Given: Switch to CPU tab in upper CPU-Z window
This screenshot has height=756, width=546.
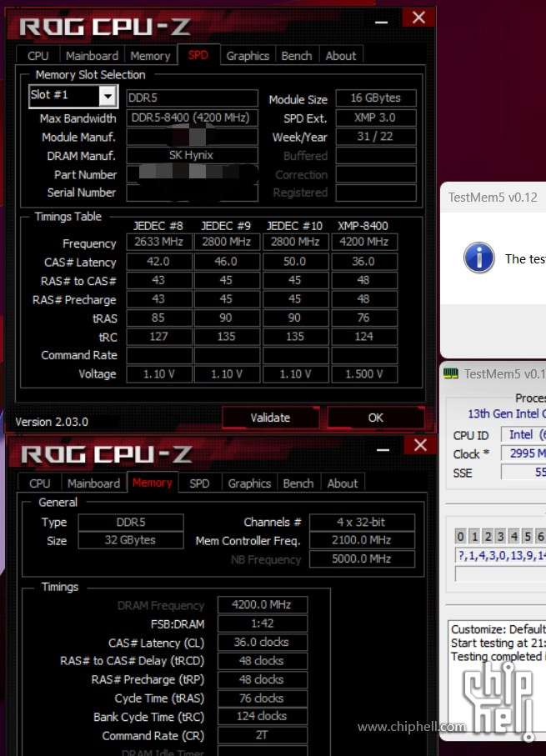Looking at the screenshot, I should (x=38, y=56).
